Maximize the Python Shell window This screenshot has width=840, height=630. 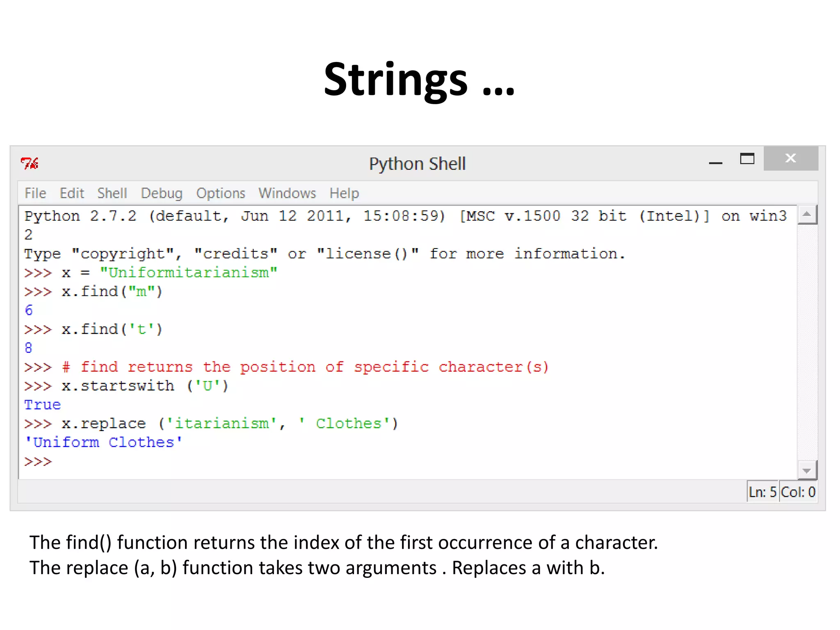pyautogui.click(x=747, y=158)
